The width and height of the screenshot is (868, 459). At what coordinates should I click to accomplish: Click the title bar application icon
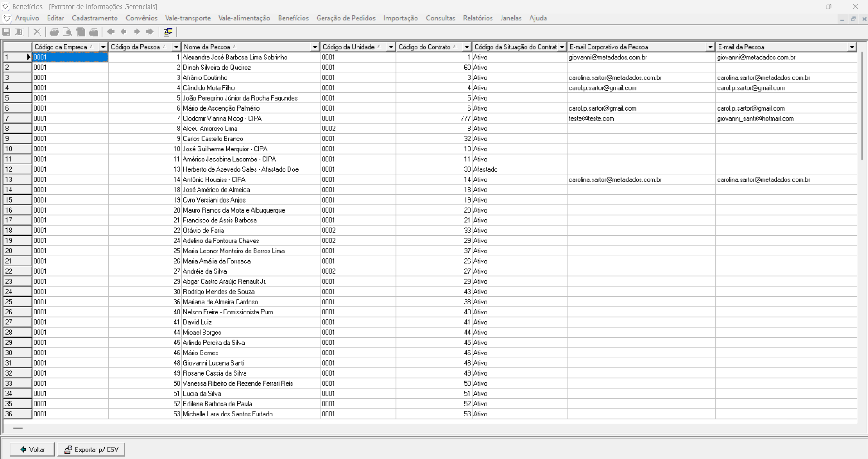(x=6, y=7)
